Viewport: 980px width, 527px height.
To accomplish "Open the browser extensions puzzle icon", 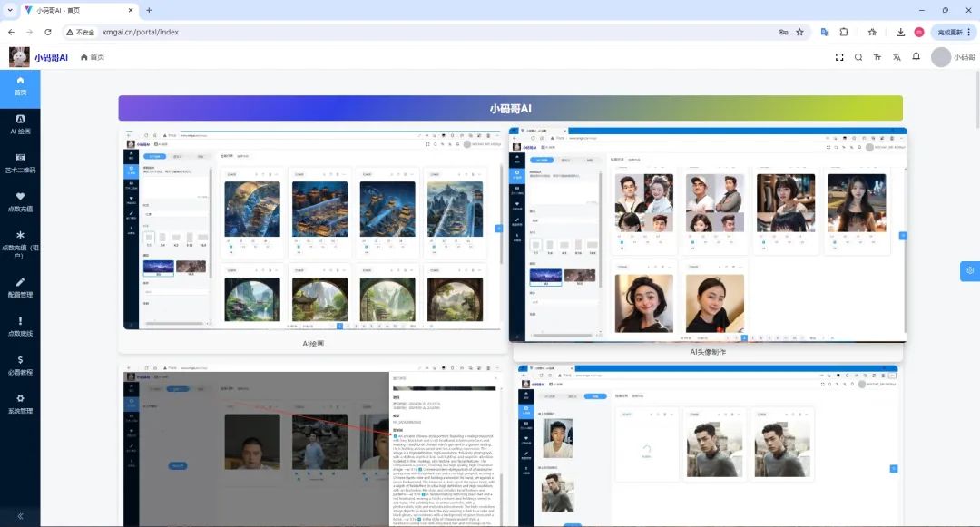I will point(844,32).
